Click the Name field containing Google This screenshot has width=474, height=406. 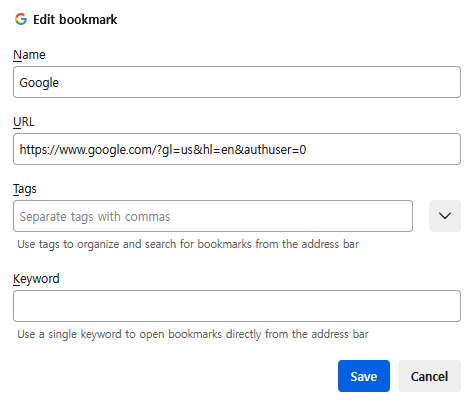(x=237, y=82)
